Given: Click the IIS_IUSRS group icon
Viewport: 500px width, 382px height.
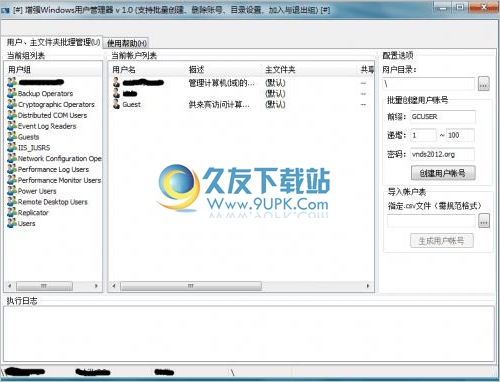Looking at the screenshot, I should coord(12,147).
